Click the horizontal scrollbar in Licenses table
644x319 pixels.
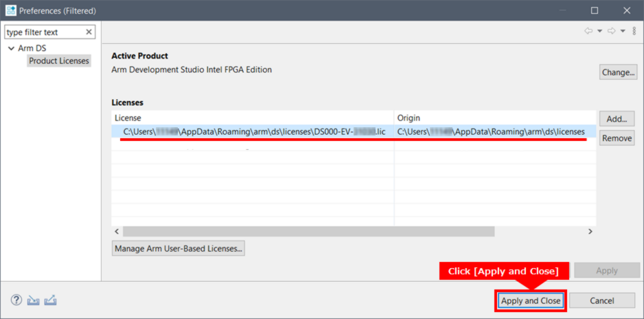[309, 232]
